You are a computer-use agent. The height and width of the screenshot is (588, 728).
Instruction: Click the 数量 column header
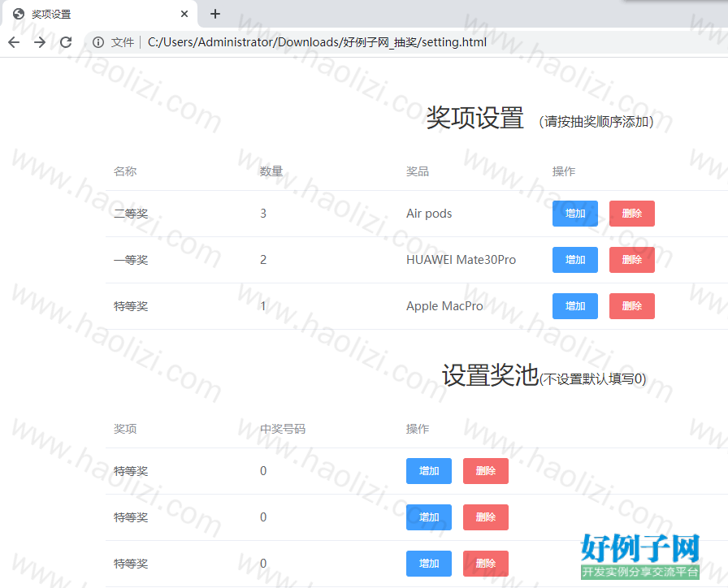(x=271, y=171)
